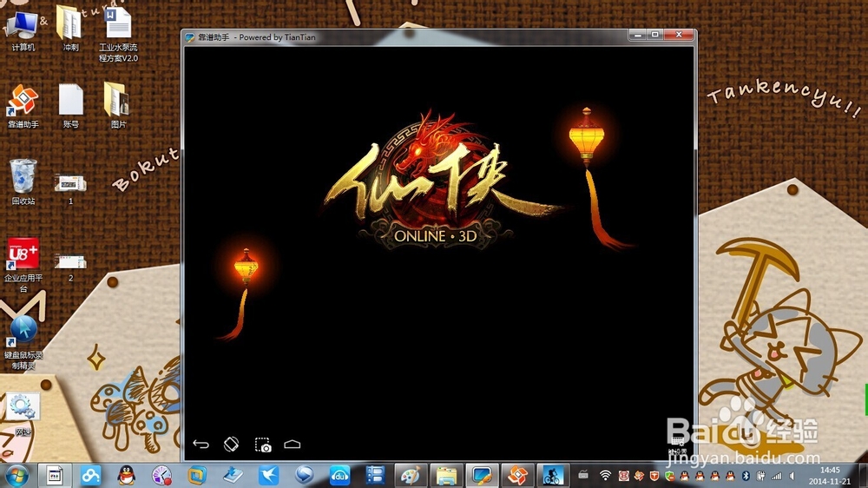Click the show desktop strip at taskbar end
The height and width of the screenshot is (488, 868).
(x=864, y=476)
